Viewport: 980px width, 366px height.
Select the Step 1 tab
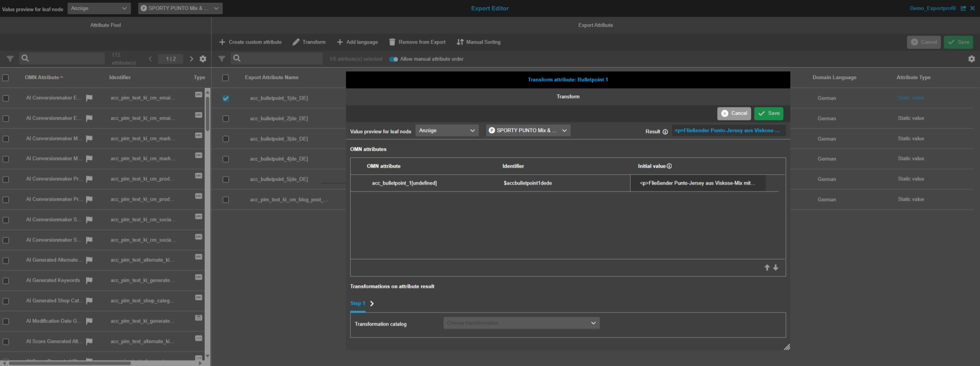358,303
